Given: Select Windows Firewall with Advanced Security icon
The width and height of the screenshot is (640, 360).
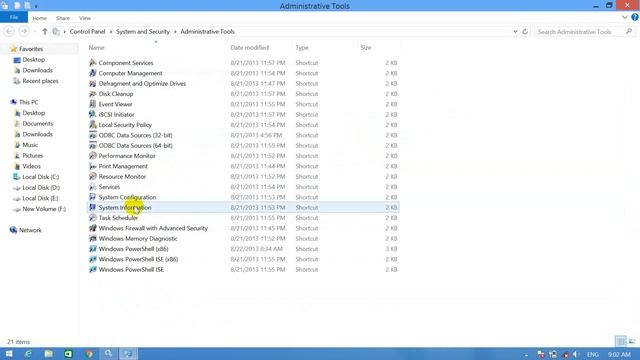Looking at the screenshot, I should [x=93, y=228].
